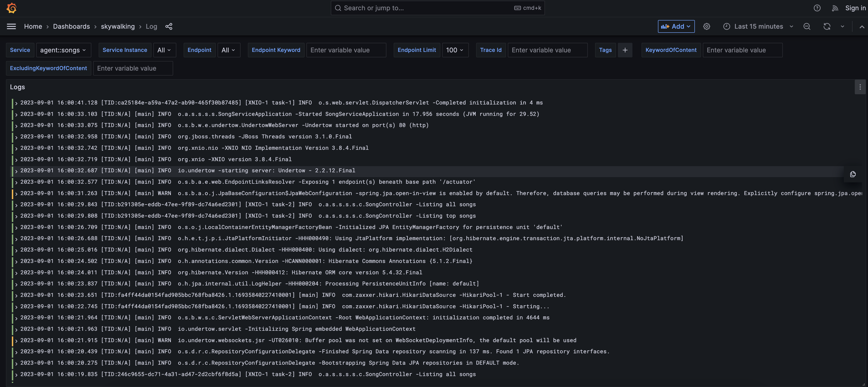Open the Endpoint Limit 100 dropdown
The height and width of the screenshot is (387, 868).
[x=455, y=50]
